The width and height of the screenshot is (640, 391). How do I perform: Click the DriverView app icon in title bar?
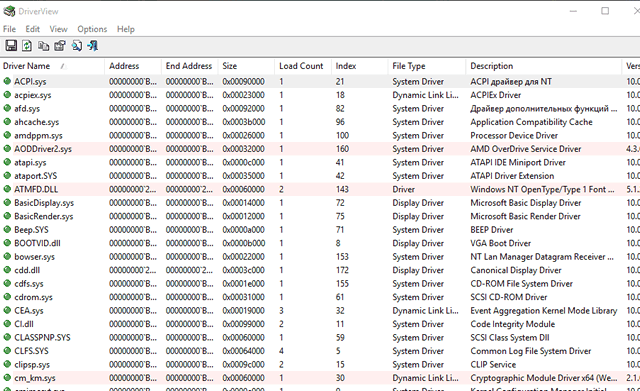[9, 11]
